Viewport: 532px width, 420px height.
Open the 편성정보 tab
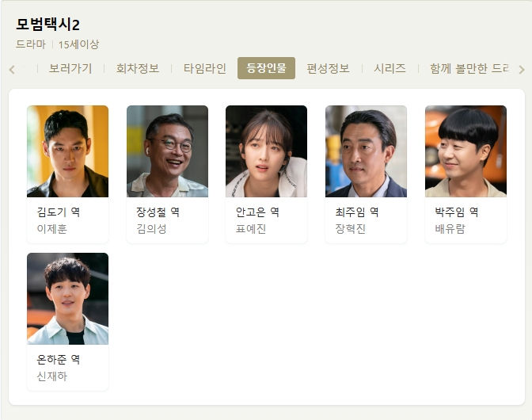[x=328, y=68]
